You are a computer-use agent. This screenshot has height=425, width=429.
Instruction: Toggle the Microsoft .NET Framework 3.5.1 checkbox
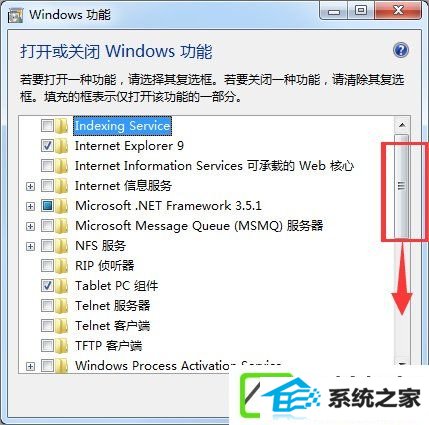[x=47, y=206]
